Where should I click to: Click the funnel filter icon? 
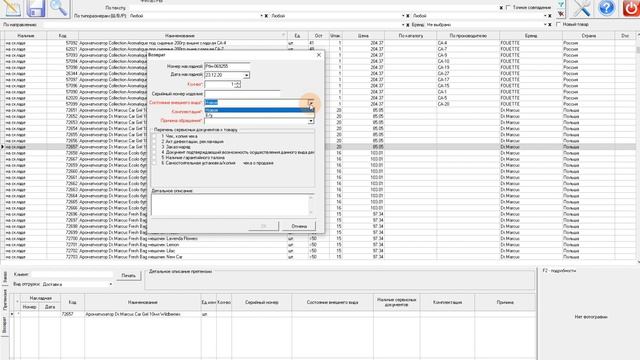point(561,4)
